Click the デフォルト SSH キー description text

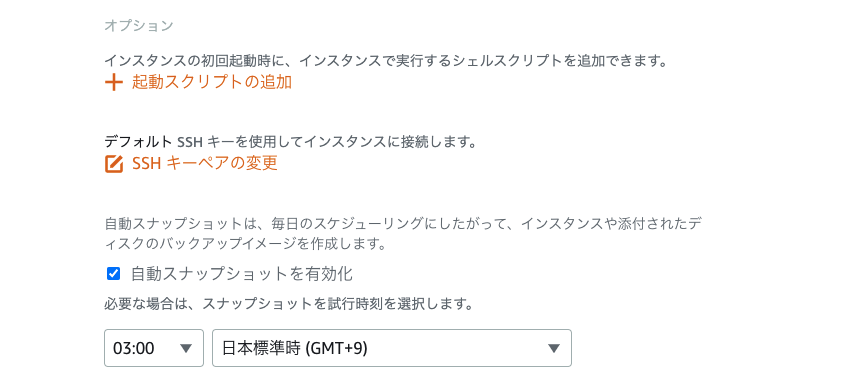coord(291,142)
